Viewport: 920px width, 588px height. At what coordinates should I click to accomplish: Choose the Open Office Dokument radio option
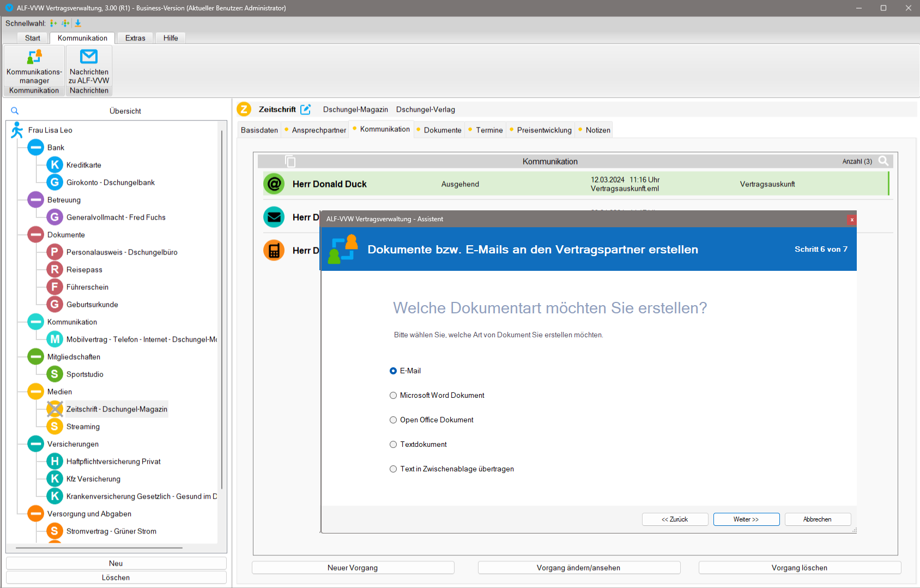pyautogui.click(x=393, y=420)
